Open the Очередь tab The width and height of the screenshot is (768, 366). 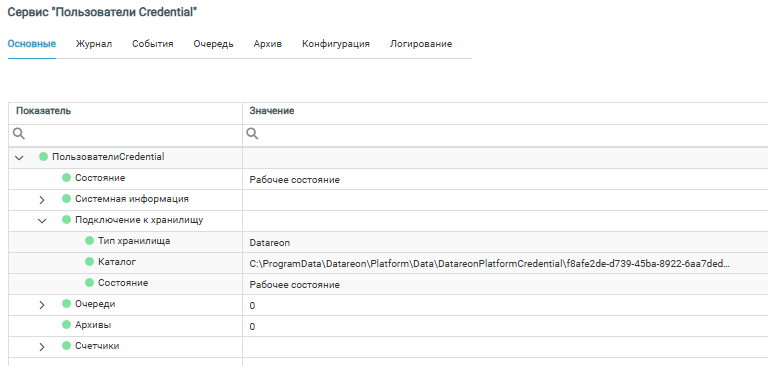click(213, 44)
